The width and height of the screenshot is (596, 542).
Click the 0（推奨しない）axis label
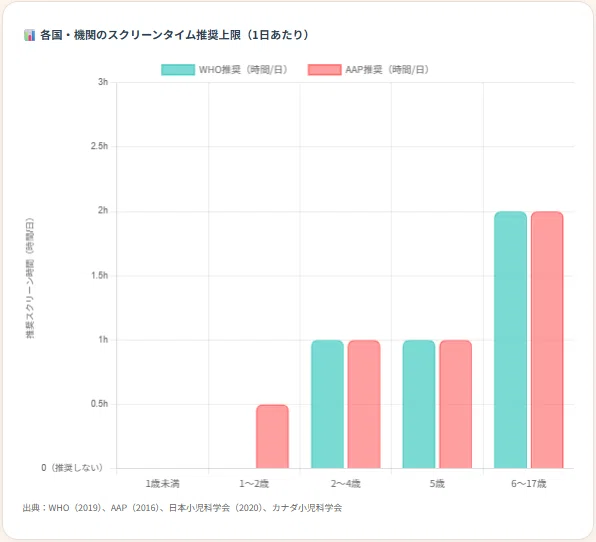pos(72,468)
